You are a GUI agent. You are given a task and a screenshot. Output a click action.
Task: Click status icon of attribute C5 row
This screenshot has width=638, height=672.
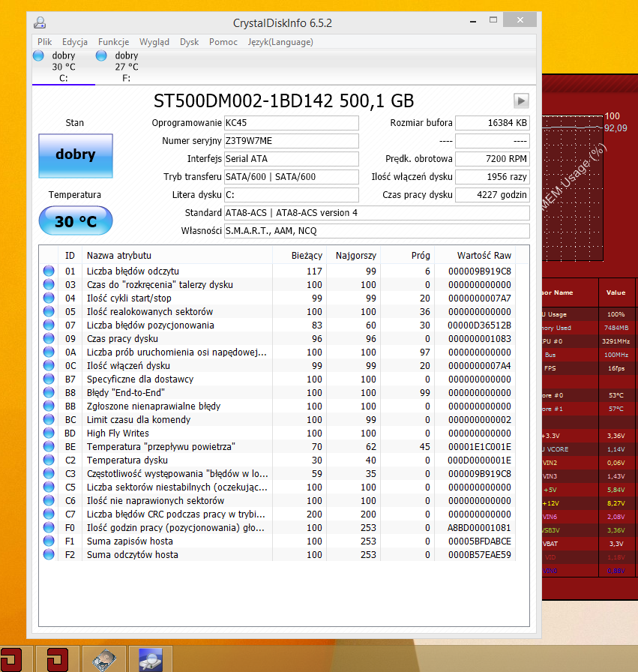(x=49, y=487)
